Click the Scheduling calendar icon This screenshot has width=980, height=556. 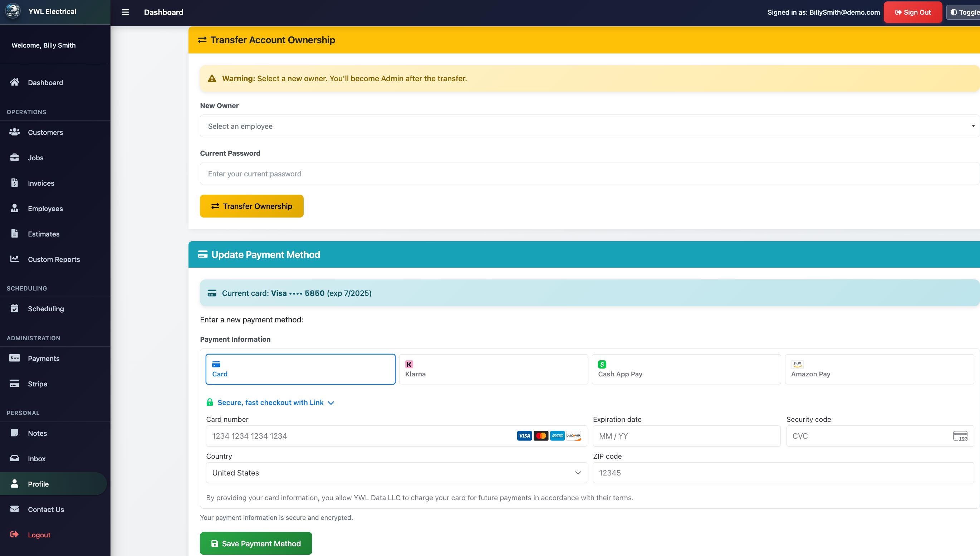(x=15, y=308)
